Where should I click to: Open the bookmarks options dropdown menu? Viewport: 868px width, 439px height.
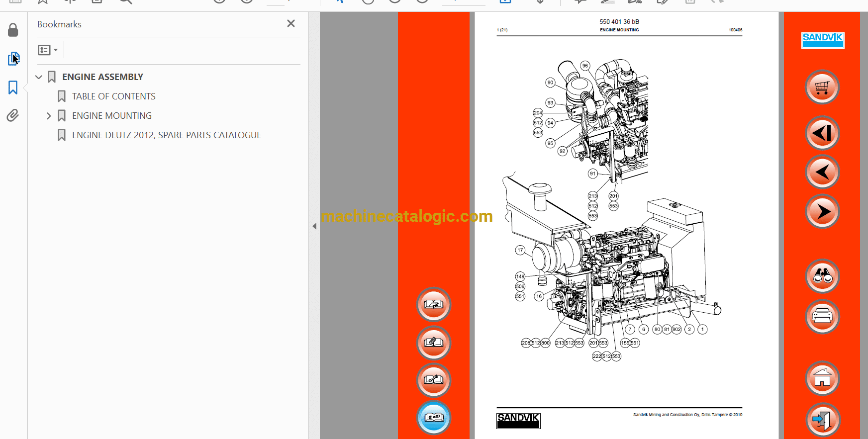48,50
